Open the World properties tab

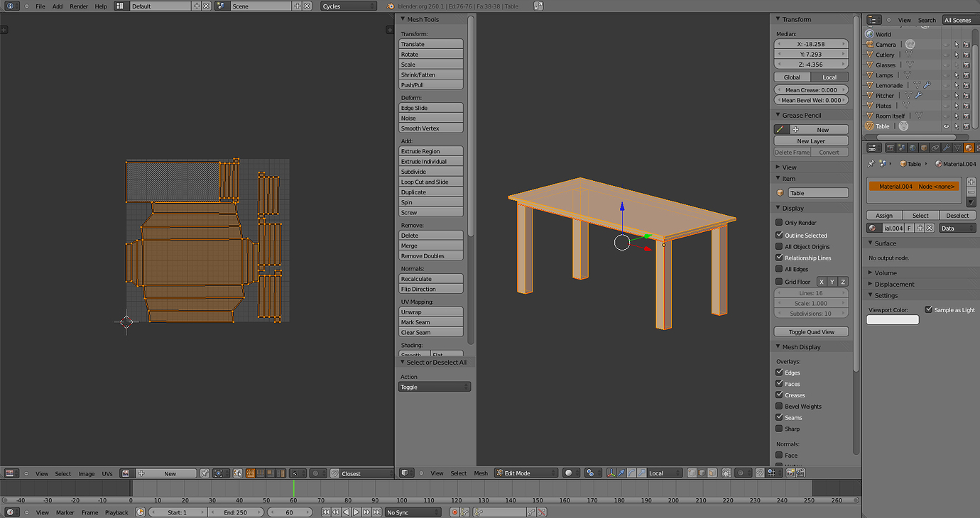pyautogui.click(x=913, y=148)
